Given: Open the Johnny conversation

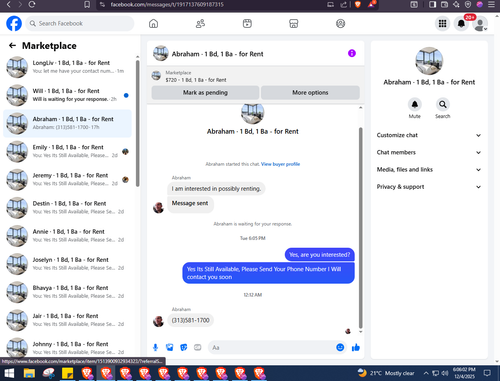Looking at the screenshot, I should [67, 347].
